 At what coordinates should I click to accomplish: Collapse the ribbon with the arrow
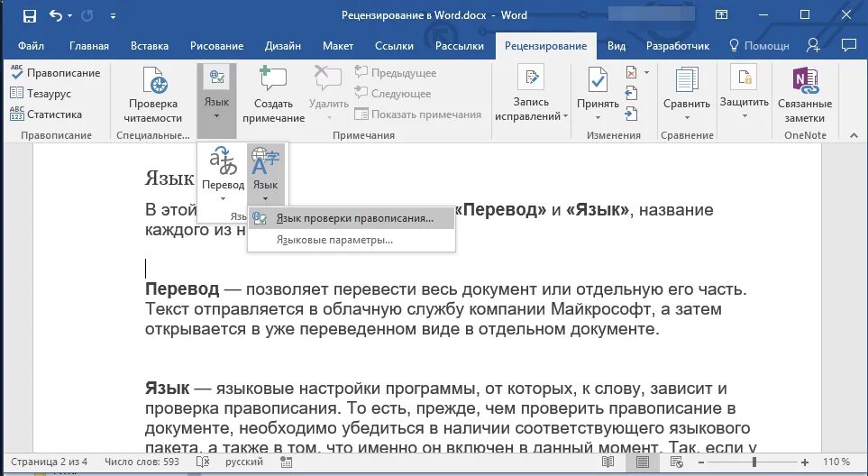coord(854,135)
